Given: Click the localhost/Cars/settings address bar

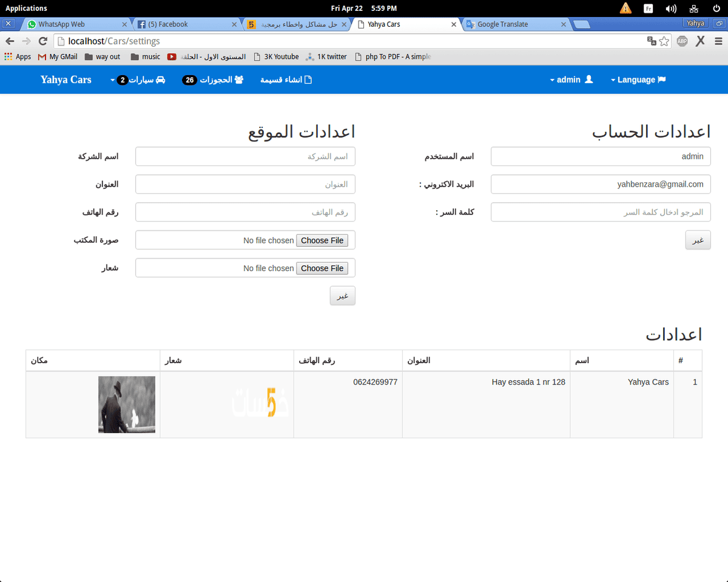Looking at the screenshot, I should click(x=349, y=41).
